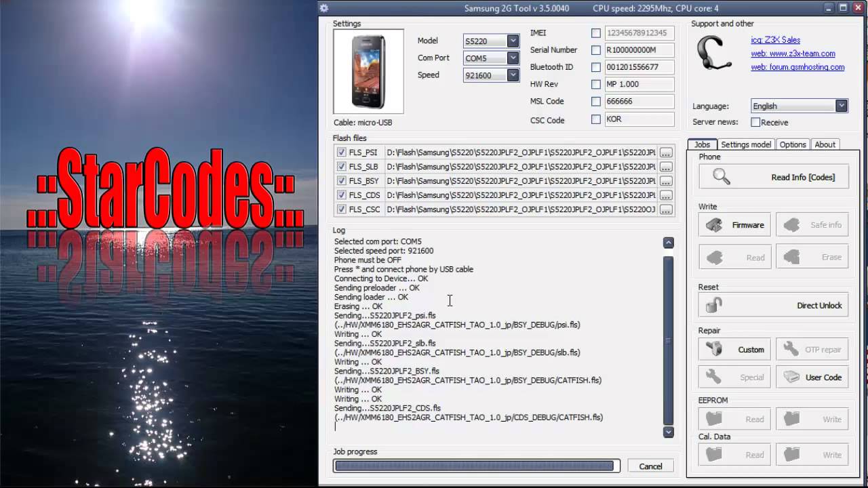Viewport: 868px width, 488px height.
Task: Click the headset support icon
Action: (715, 52)
